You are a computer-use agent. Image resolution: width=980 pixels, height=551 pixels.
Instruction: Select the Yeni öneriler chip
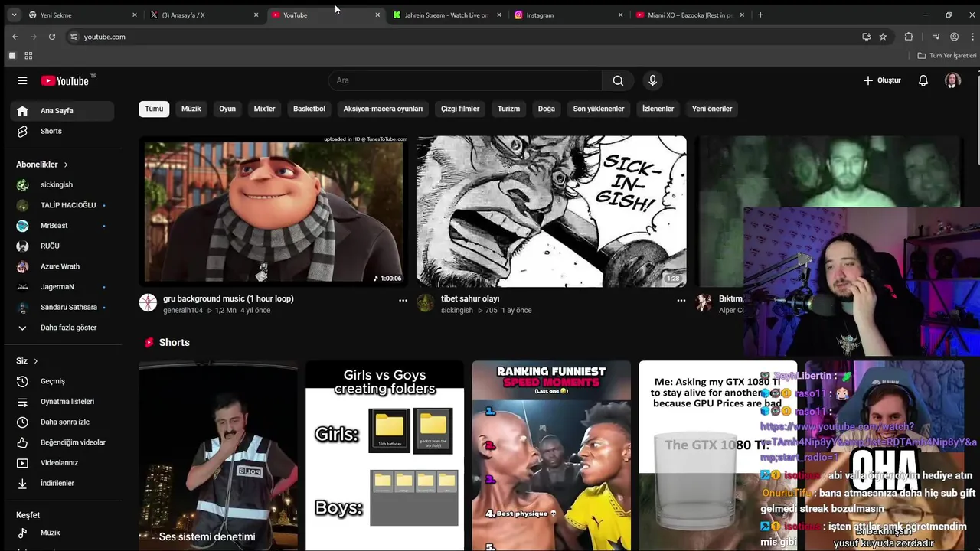click(x=712, y=109)
